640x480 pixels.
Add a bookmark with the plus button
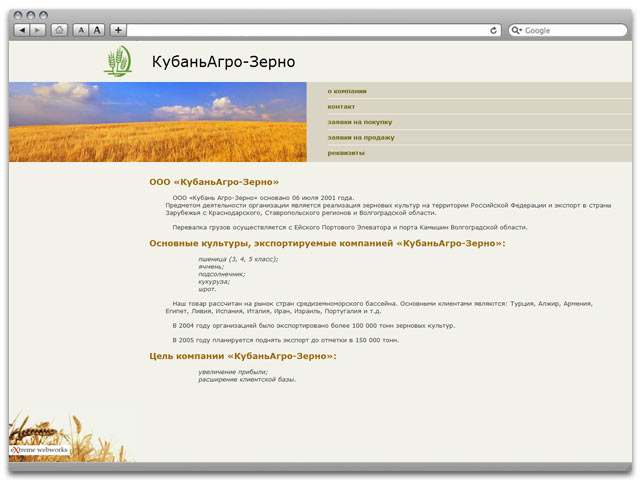(118, 30)
